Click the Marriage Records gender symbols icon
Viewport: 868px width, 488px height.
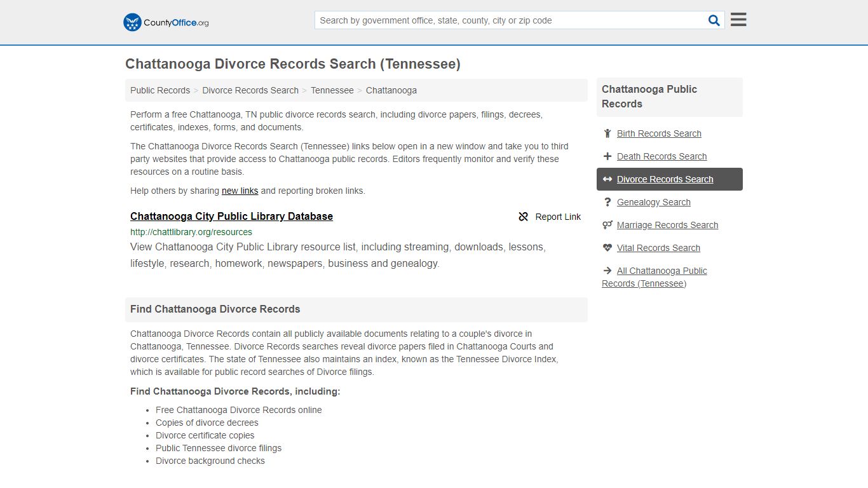pos(607,225)
